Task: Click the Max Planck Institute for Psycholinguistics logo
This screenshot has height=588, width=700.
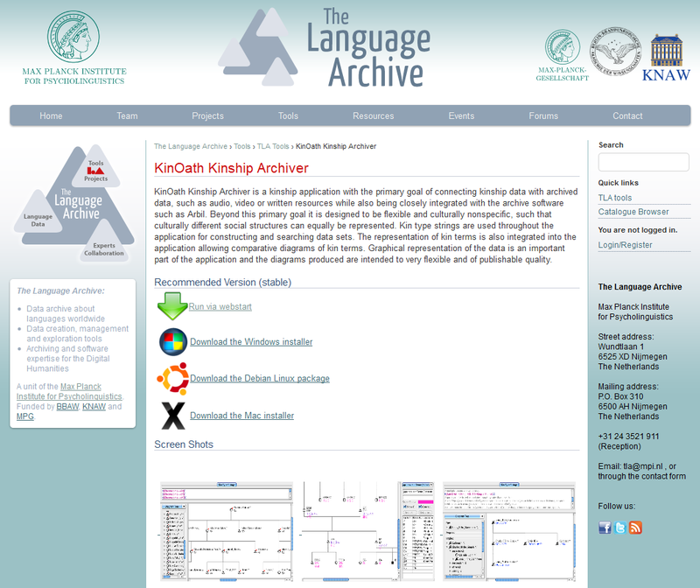Action: pyautogui.click(x=74, y=48)
